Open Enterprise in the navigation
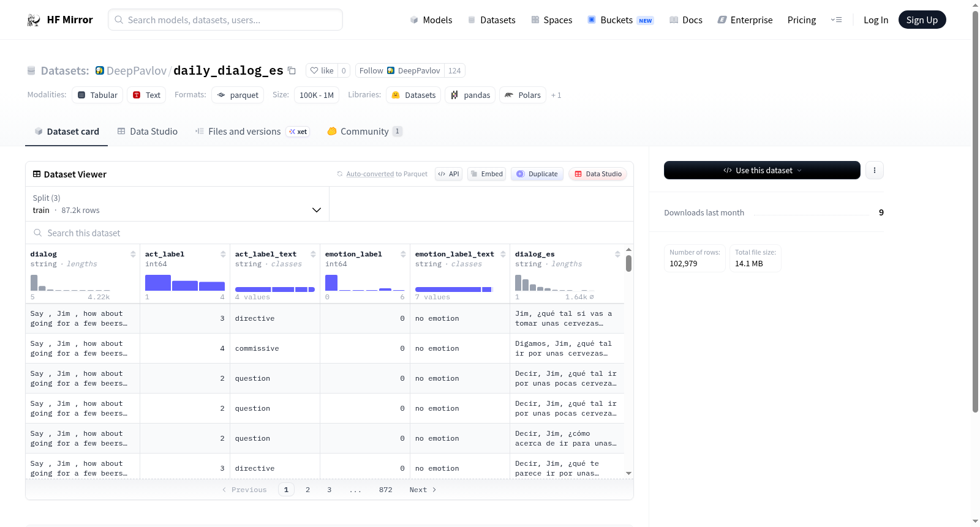 [745, 20]
